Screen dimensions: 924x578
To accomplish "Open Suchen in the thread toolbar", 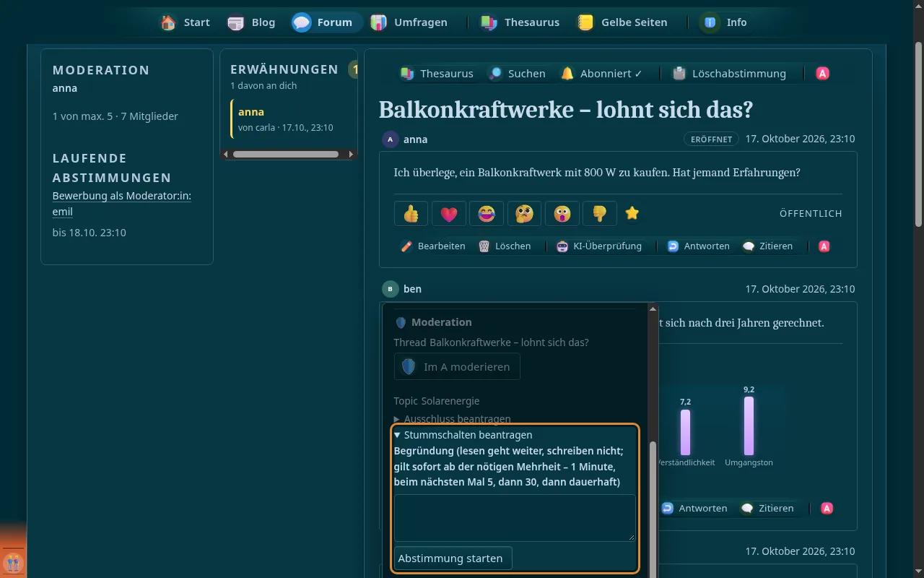I will click(517, 74).
